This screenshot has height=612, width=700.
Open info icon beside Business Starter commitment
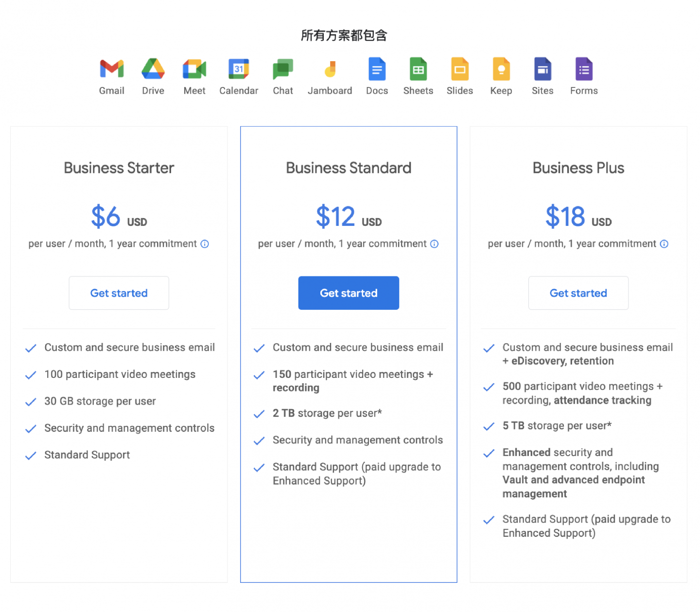click(205, 244)
